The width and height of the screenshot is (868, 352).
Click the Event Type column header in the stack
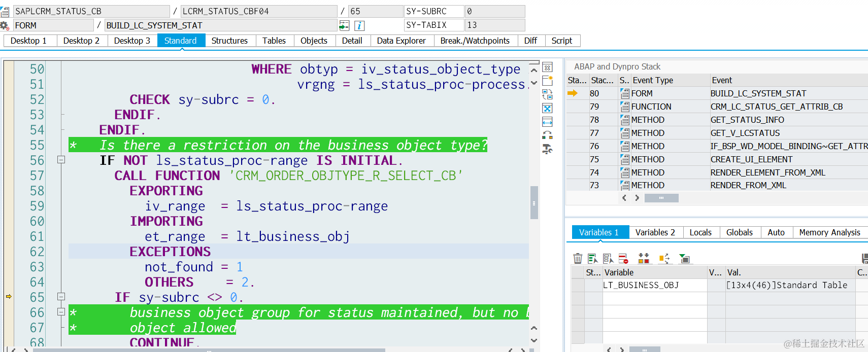click(x=670, y=80)
